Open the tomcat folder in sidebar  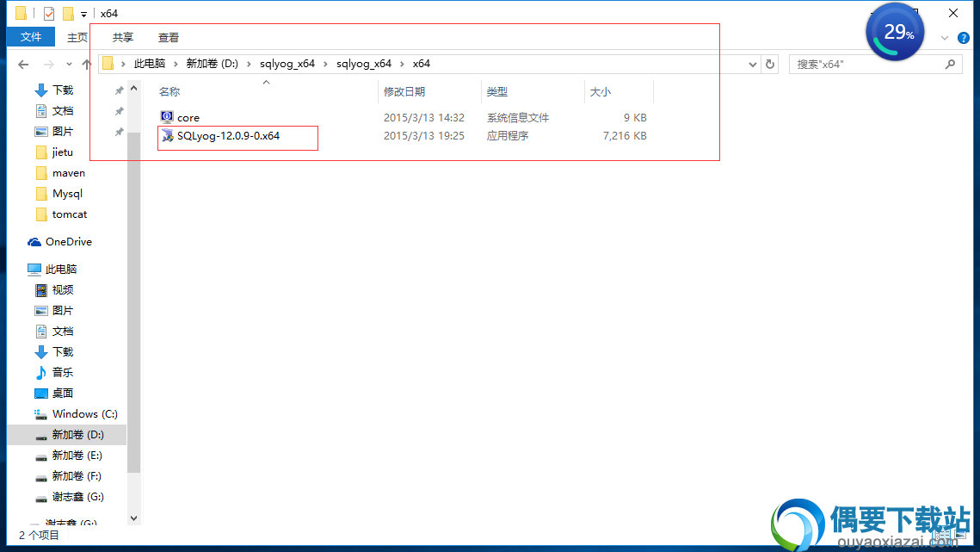click(70, 214)
